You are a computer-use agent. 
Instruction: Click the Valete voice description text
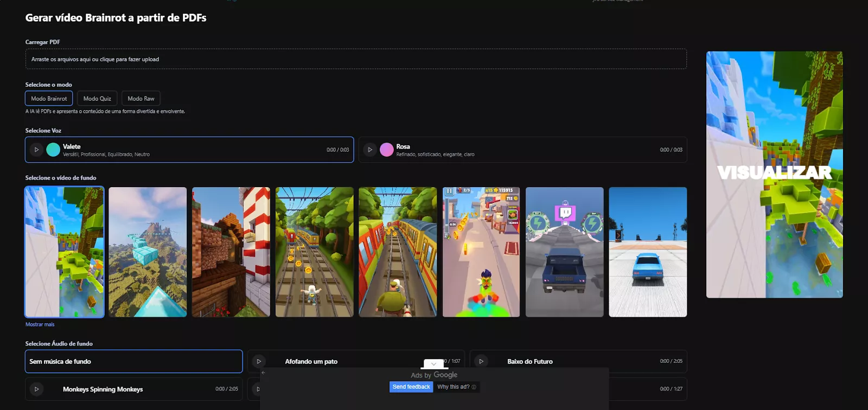coord(106,155)
